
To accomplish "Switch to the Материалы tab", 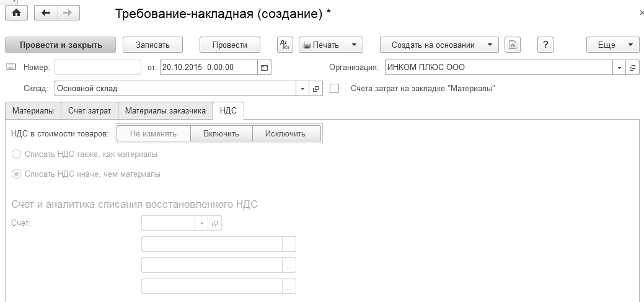I will tap(33, 111).
